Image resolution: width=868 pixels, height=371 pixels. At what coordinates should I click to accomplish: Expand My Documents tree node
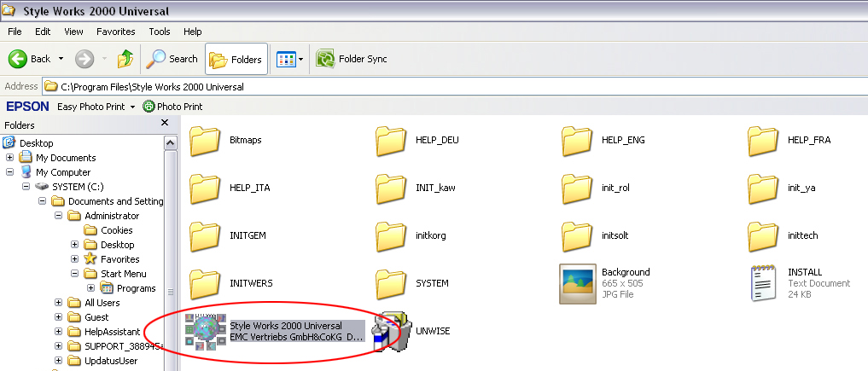coord(9,158)
